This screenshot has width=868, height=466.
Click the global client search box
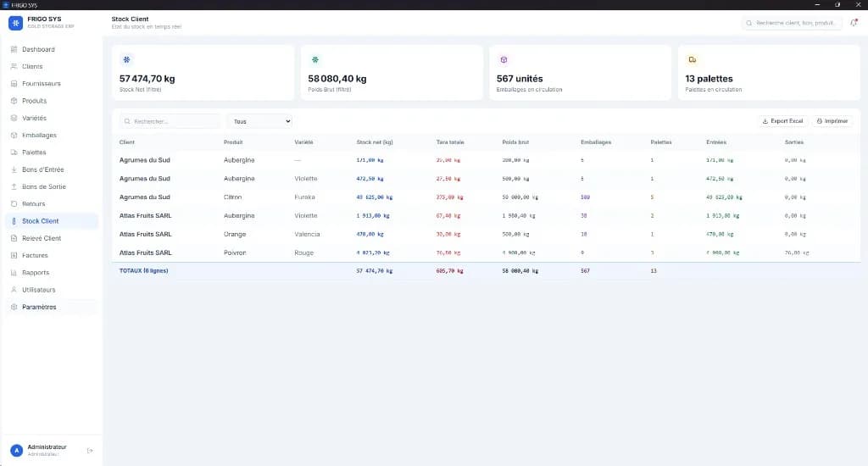(792, 23)
